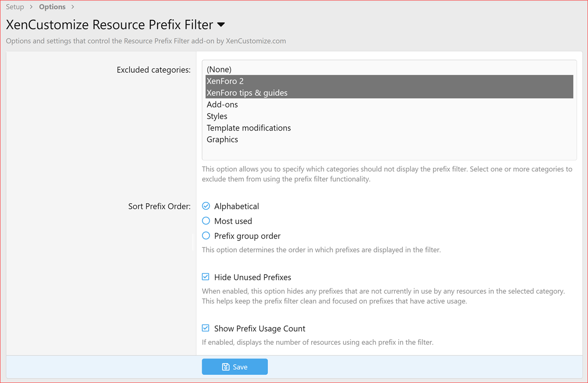The image size is (588, 383).
Task: Select XenForo 2 in the category list
Action: point(389,81)
